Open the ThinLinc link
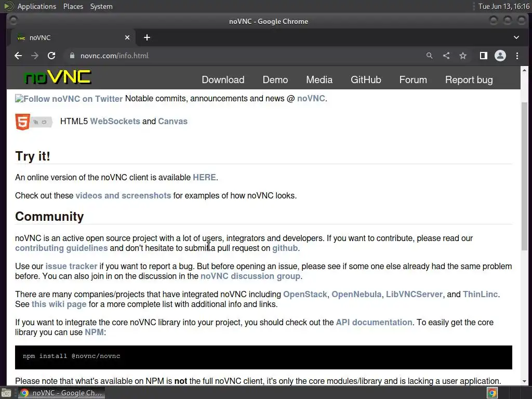This screenshot has width=532, height=399. [481, 294]
